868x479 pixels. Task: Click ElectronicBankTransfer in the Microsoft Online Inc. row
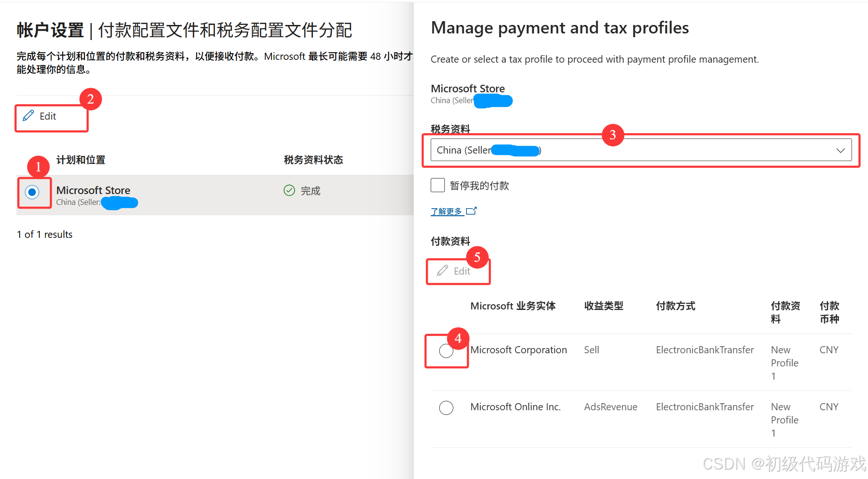(x=705, y=407)
